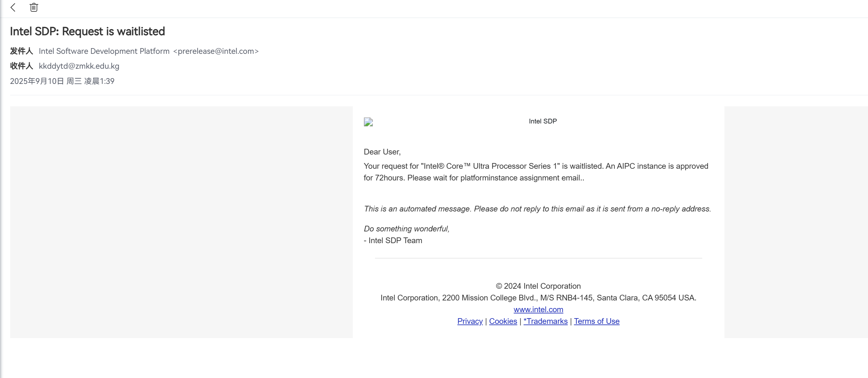The image size is (868, 378).
Task: Click the Intel SDP header text
Action: [x=542, y=121]
